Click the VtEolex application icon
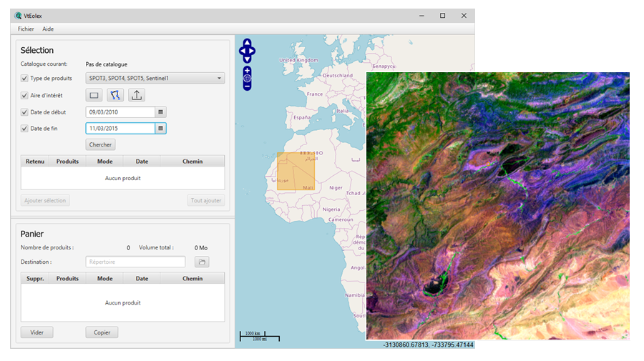Screen dimensions: 644x361 pos(18,16)
